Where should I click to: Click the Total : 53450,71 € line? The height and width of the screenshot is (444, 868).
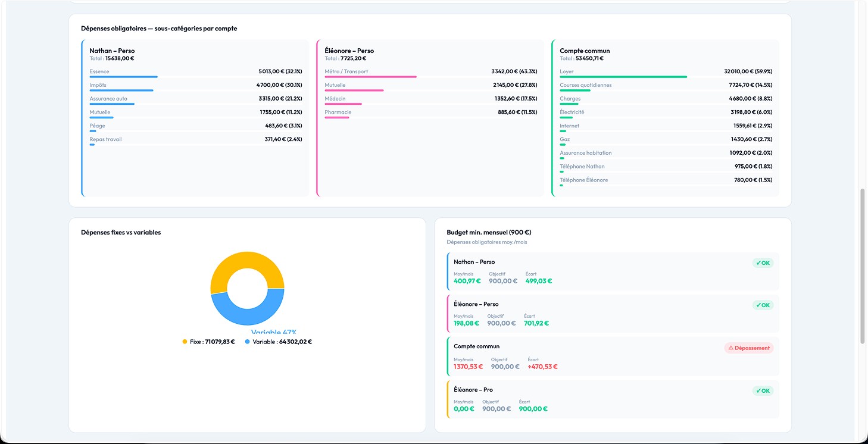582,58
